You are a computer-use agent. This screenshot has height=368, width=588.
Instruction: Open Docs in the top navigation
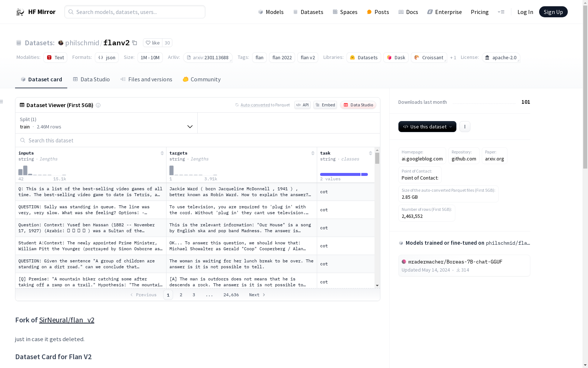[x=408, y=12]
